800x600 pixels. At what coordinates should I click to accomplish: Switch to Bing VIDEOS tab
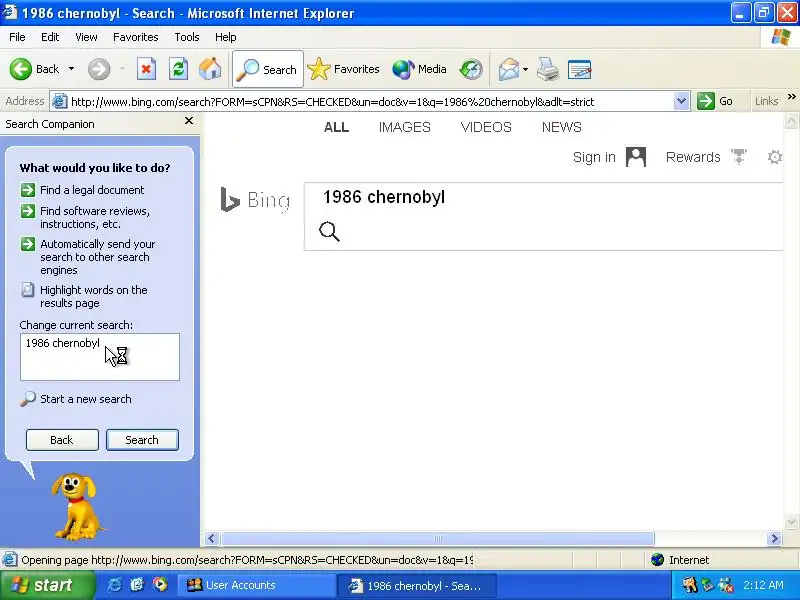click(x=486, y=127)
